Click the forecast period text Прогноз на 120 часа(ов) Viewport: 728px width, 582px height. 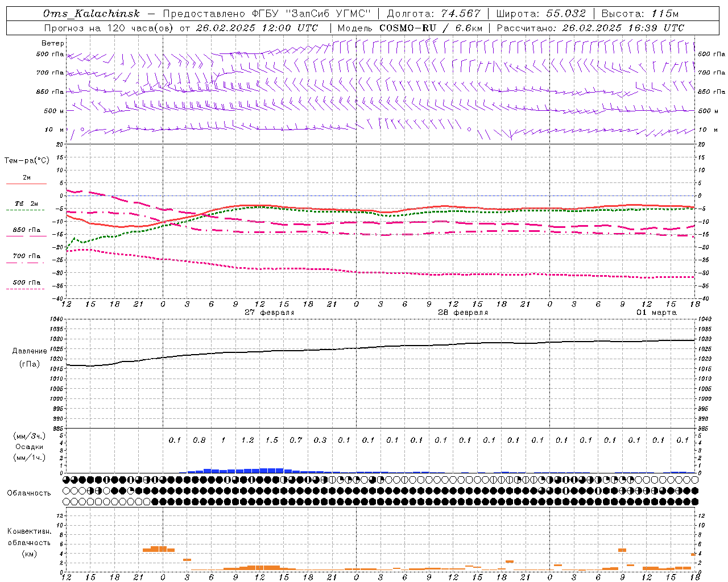click(x=110, y=28)
